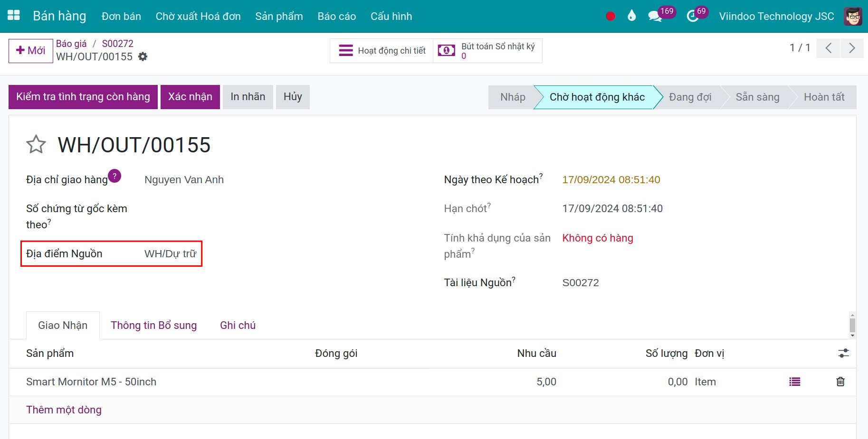This screenshot has width=868, height=439.
Task: Click the Xác nhận button
Action: (x=190, y=97)
